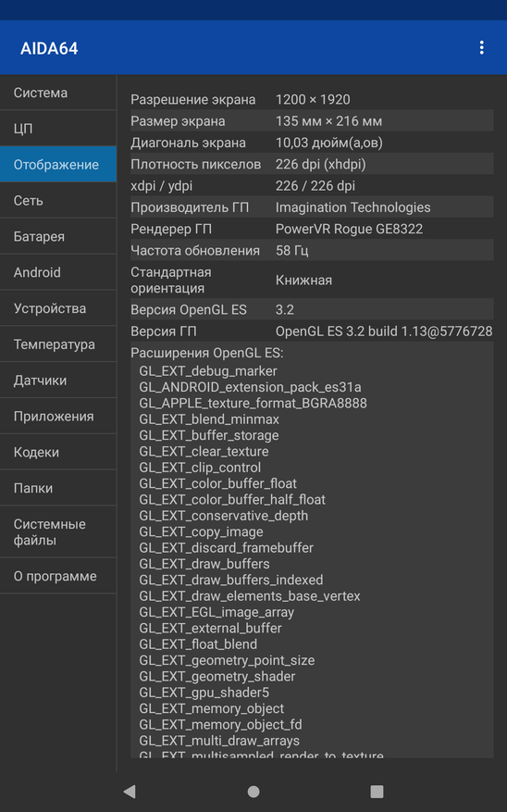Select the Папки section
This screenshot has width=507, height=812.
(58, 488)
